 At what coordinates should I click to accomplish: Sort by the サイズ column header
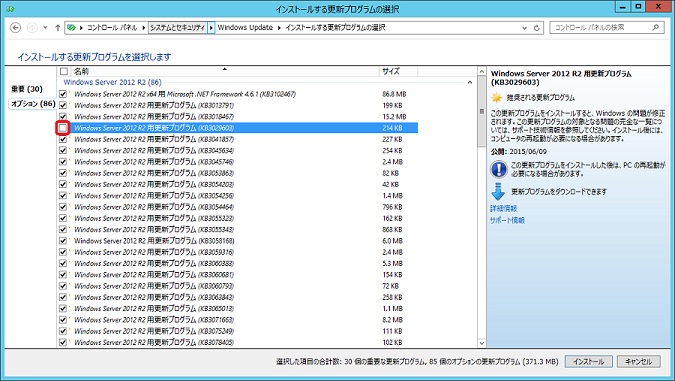(x=398, y=71)
